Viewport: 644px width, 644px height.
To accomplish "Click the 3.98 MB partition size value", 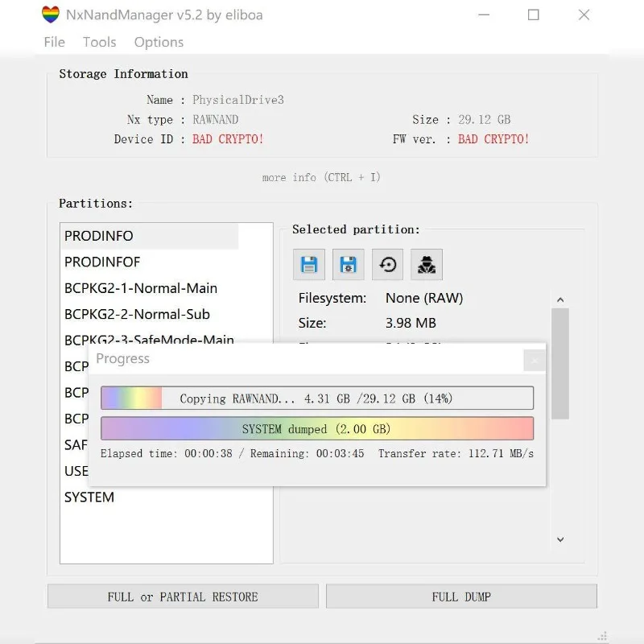I will tap(411, 323).
